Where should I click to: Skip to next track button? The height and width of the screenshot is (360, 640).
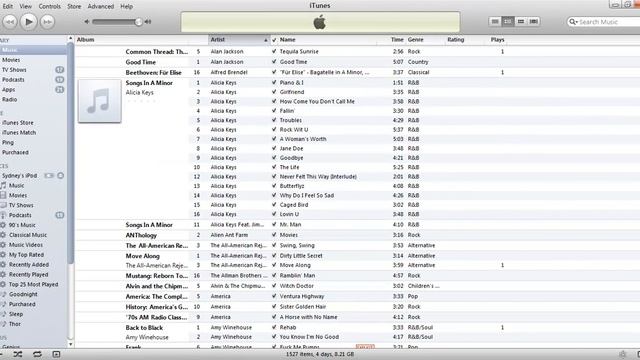pos(47,22)
